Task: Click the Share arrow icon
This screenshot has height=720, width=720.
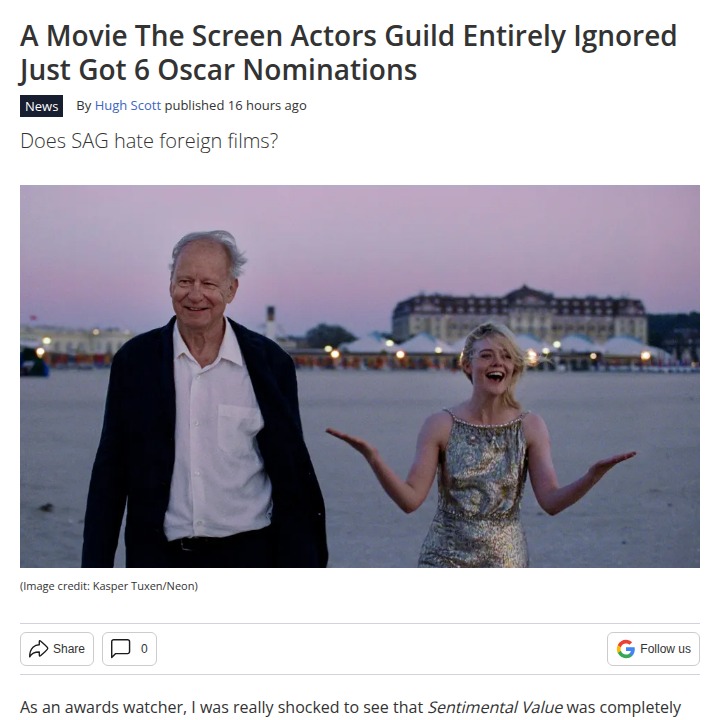Action: 39,648
